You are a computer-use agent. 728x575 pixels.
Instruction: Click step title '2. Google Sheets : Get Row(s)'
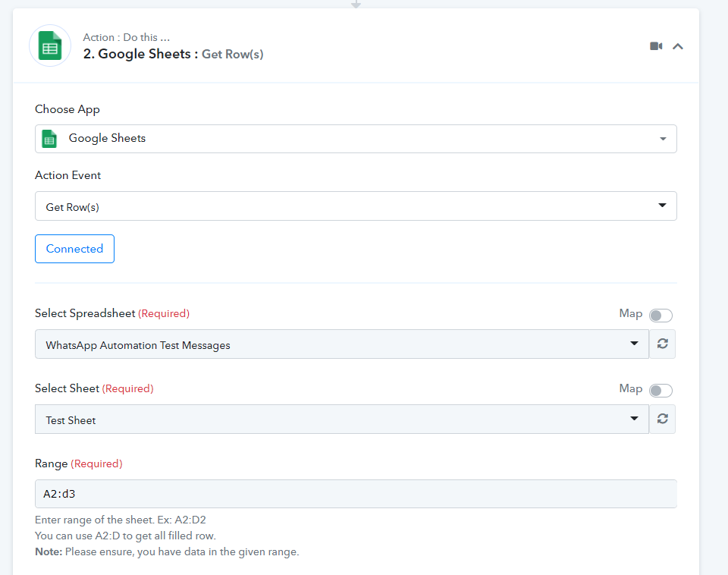click(x=173, y=54)
